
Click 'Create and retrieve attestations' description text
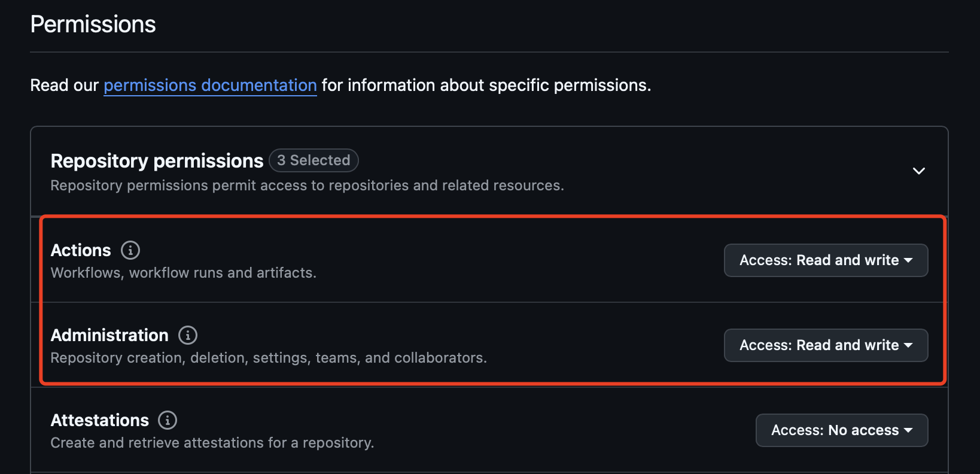[x=212, y=443]
